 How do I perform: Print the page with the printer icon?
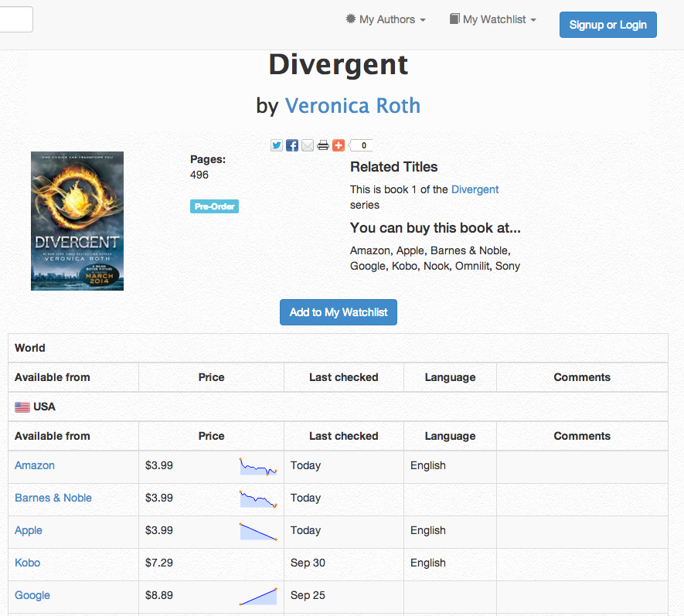(323, 145)
